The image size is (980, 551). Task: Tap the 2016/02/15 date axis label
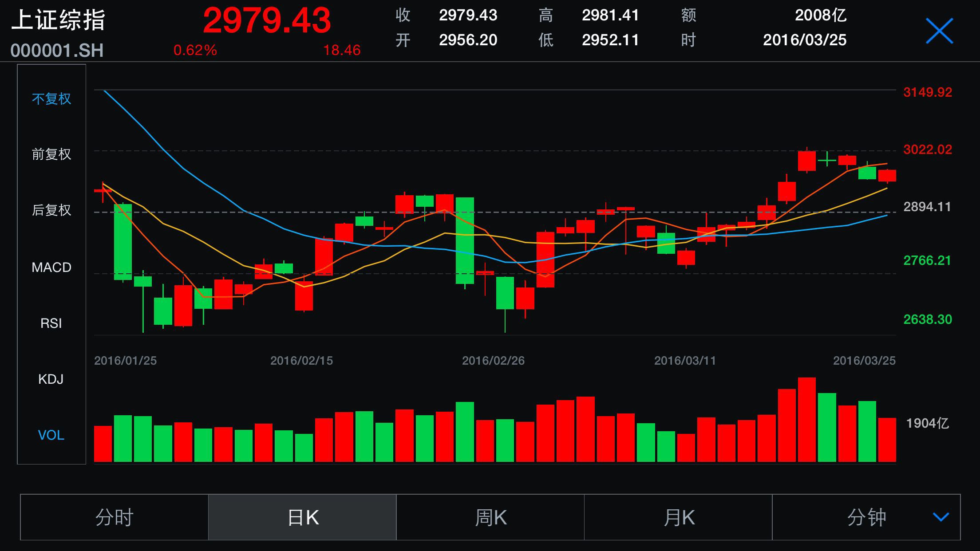pos(301,360)
